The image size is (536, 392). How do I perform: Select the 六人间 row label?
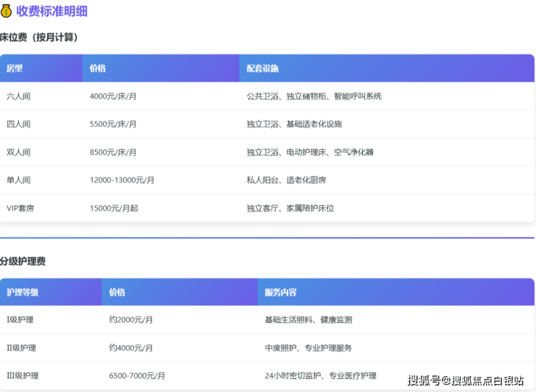click(x=19, y=96)
